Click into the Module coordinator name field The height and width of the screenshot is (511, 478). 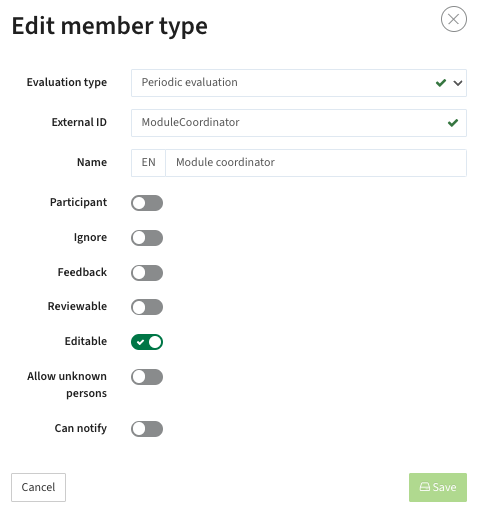316,163
